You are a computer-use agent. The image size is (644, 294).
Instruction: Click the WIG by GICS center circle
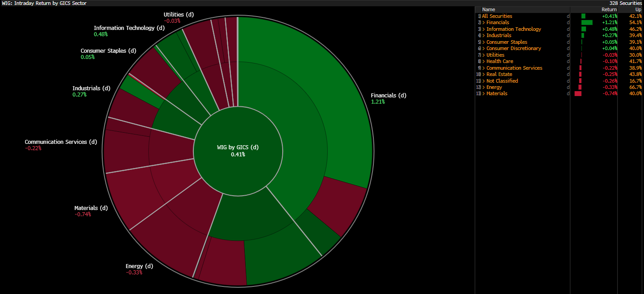(x=238, y=151)
